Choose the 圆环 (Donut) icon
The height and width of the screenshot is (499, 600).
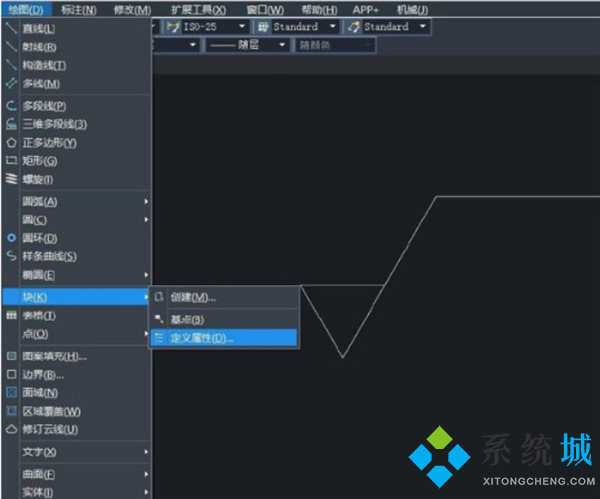[x=11, y=238]
